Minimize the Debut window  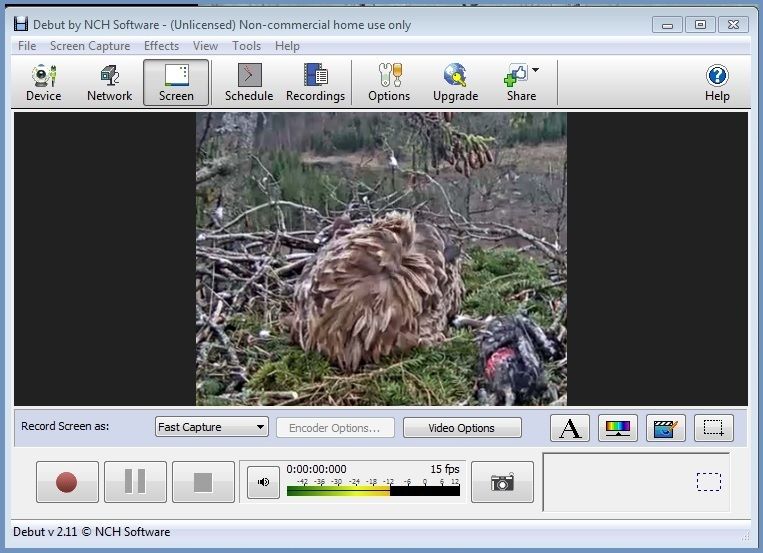668,24
